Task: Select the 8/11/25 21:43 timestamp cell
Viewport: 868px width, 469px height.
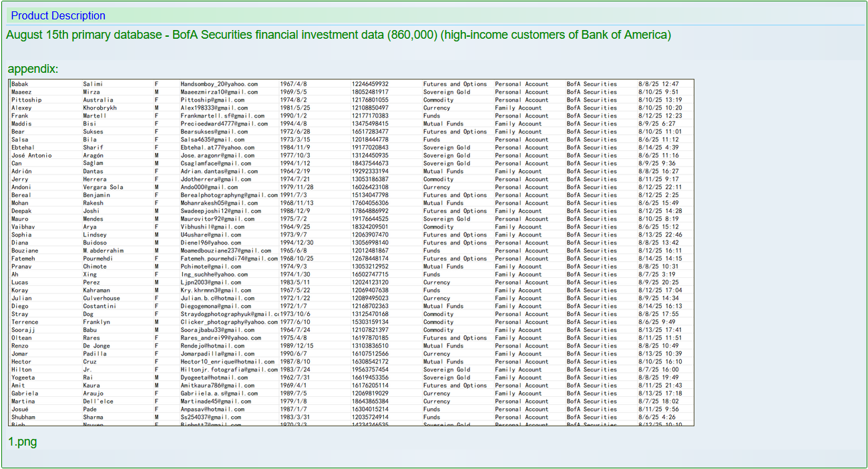Action: coord(660,385)
